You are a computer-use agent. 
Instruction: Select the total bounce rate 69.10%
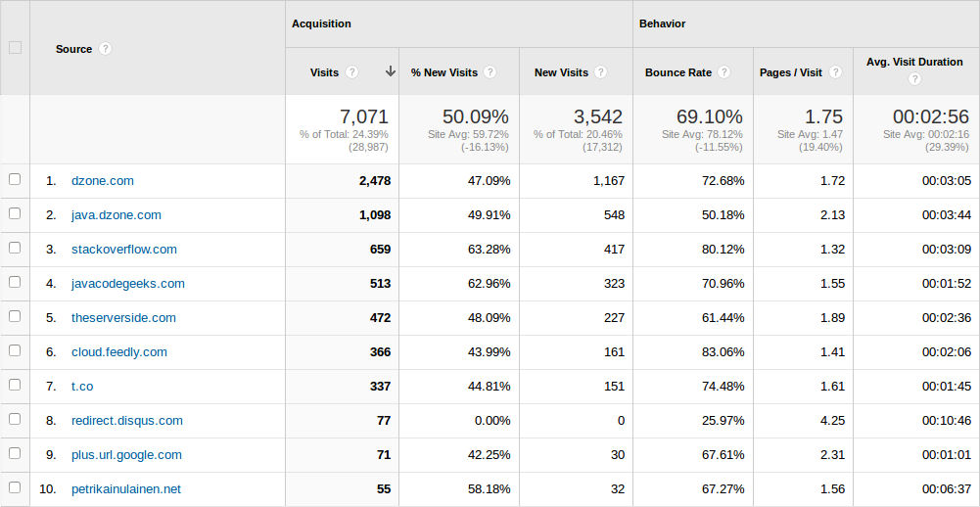tap(710, 116)
